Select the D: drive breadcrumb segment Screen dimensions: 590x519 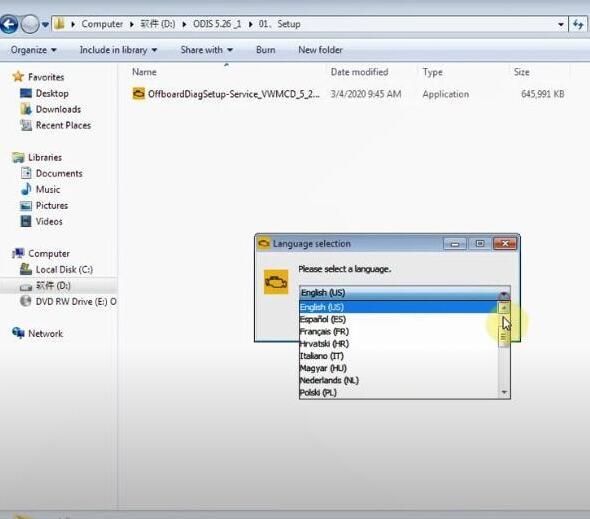click(x=158, y=24)
